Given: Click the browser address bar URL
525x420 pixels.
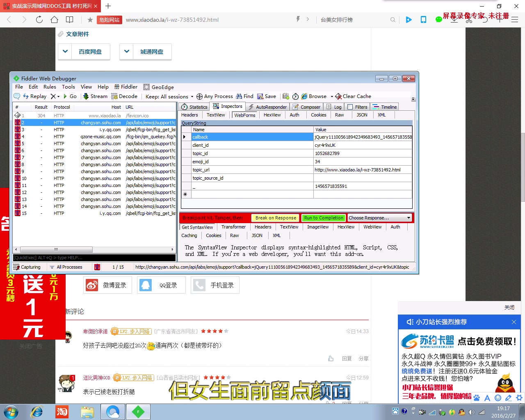Looking at the screenshot, I should click(x=172, y=20).
